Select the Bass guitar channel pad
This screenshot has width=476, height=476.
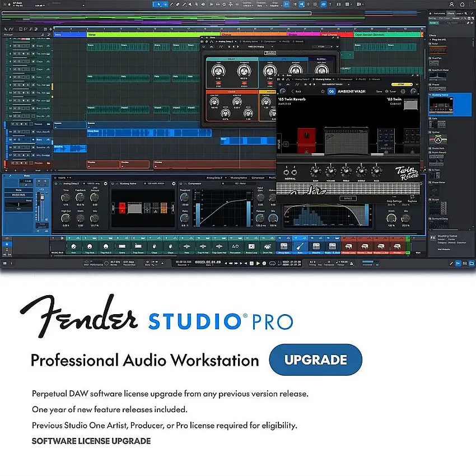[x=300, y=246]
